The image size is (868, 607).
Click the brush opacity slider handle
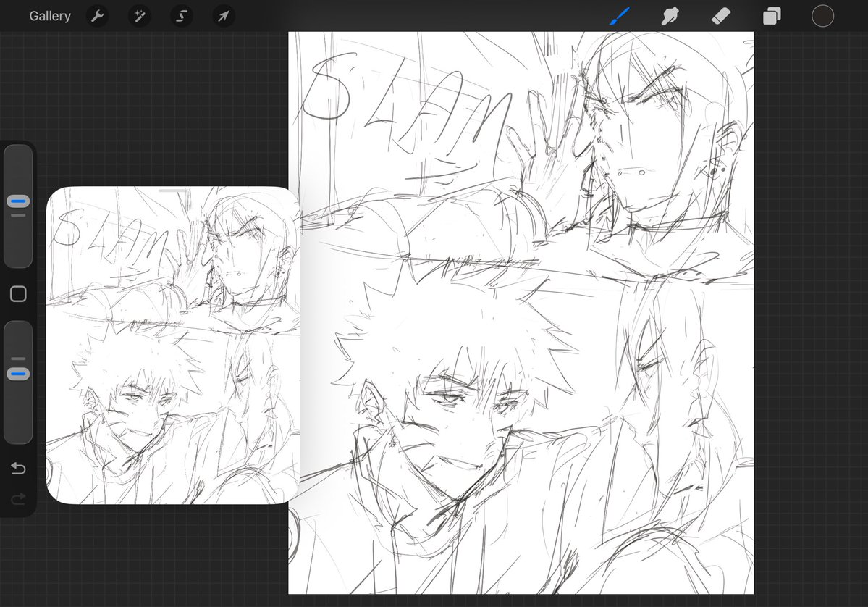point(18,374)
